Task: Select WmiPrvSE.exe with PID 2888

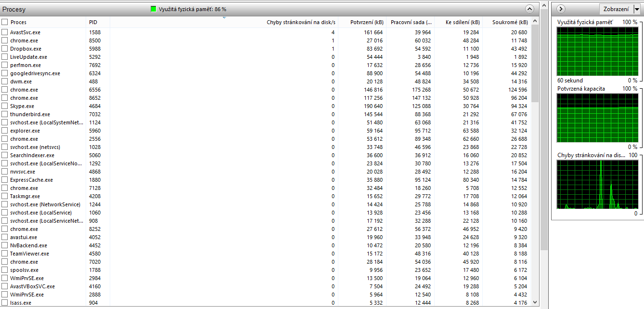Action: pyautogui.click(x=27, y=295)
